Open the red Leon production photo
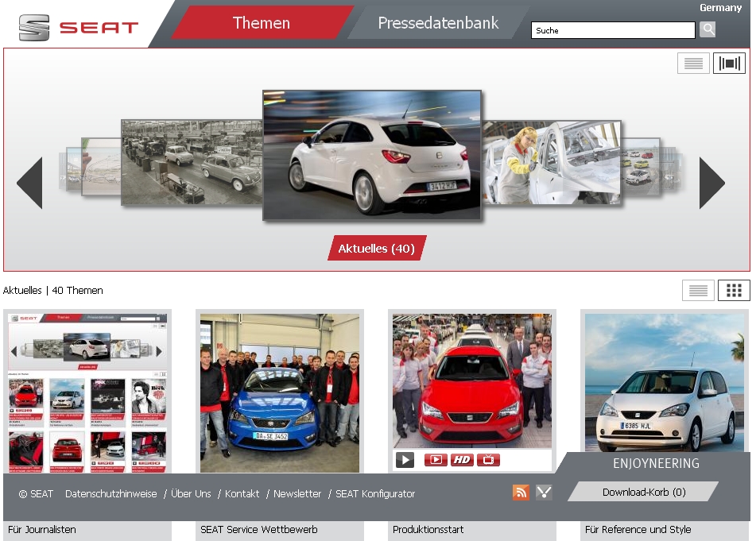This screenshot has width=756, height=541. pos(472,381)
